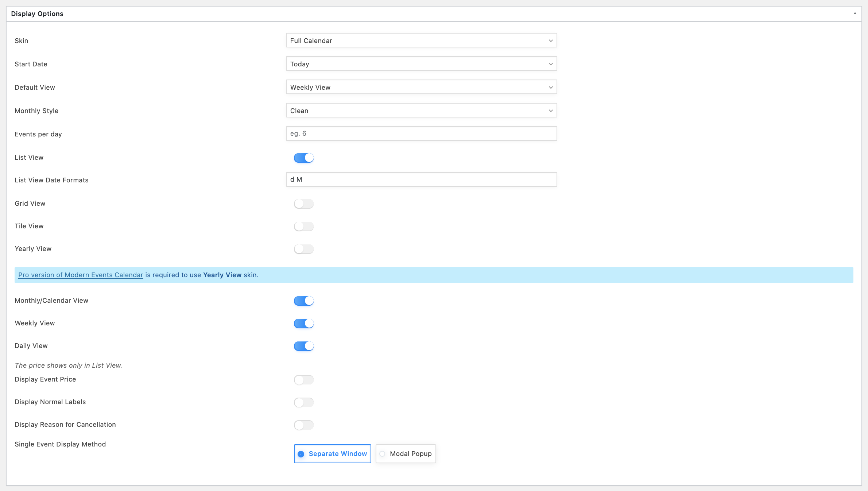Select the Modal Popup radio option
The image size is (868, 491).
click(x=406, y=454)
